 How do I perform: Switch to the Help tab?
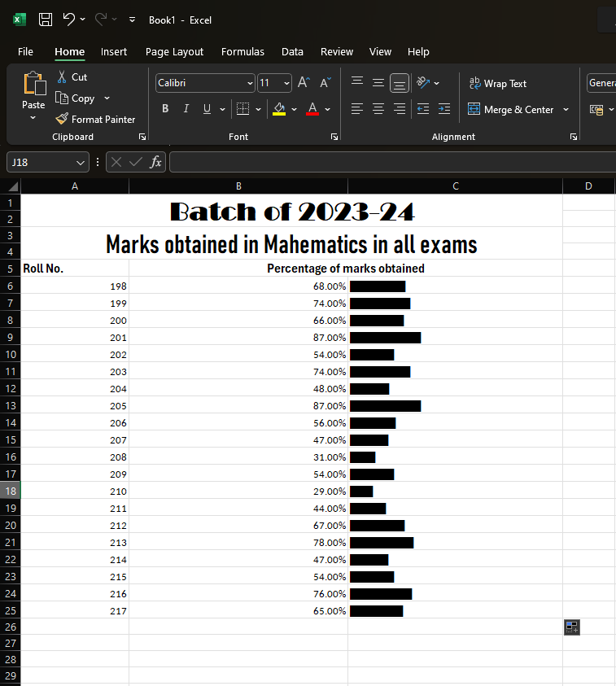coord(418,51)
